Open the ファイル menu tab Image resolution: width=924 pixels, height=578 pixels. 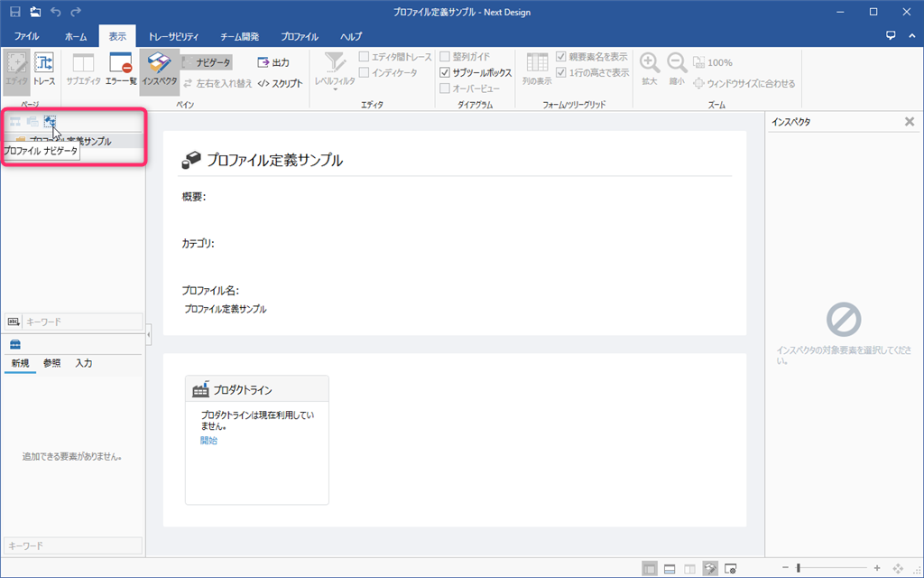tap(26, 37)
